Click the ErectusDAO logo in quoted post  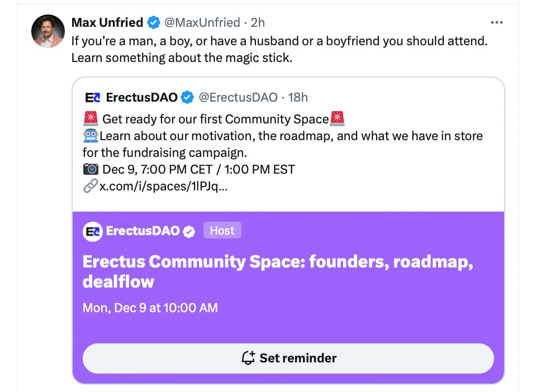point(92,98)
